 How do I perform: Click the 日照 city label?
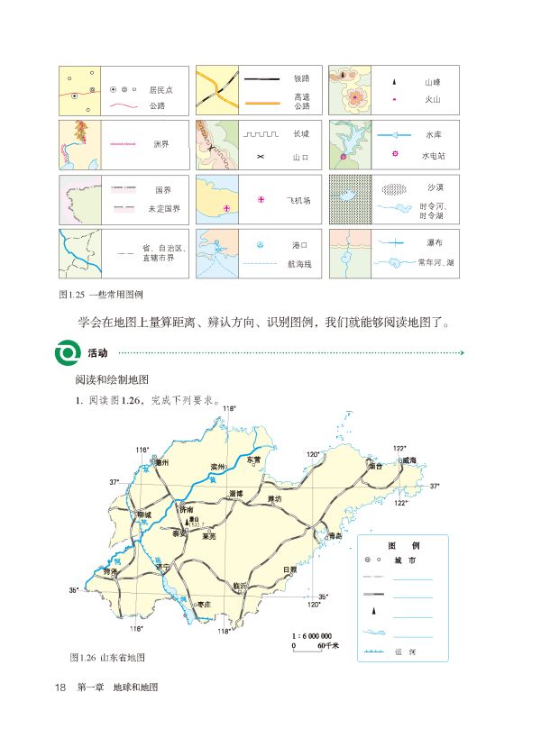point(290,569)
